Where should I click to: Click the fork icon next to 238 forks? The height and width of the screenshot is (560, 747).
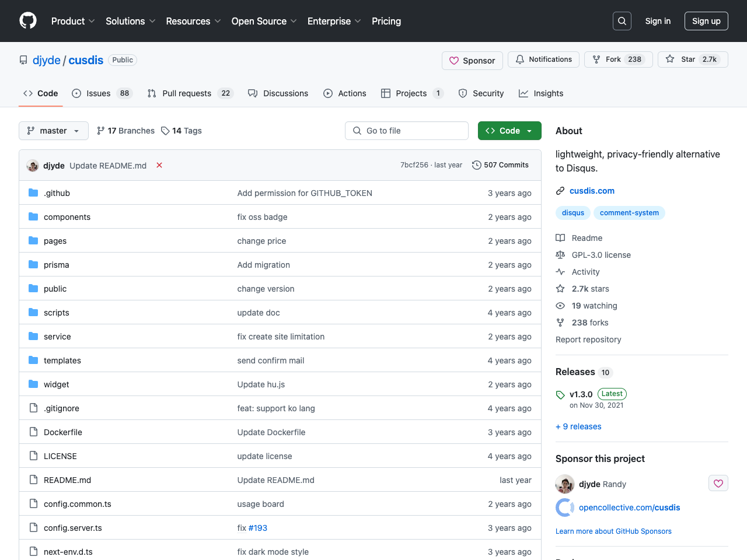tap(560, 323)
